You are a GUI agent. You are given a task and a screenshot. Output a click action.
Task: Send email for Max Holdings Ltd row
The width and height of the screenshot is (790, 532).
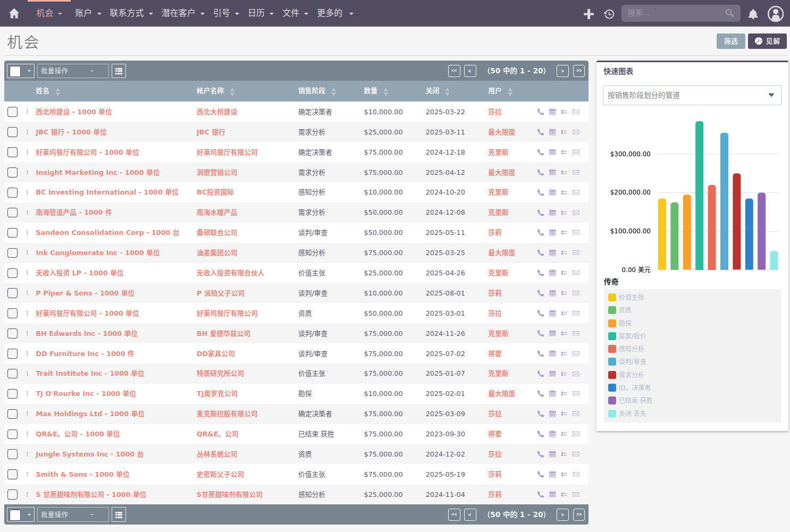click(x=576, y=414)
